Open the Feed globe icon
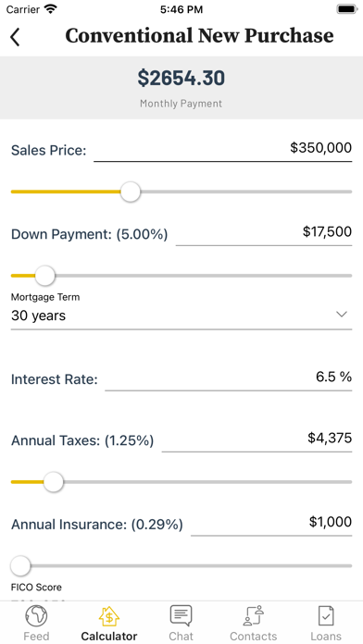 (x=36, y=616)
